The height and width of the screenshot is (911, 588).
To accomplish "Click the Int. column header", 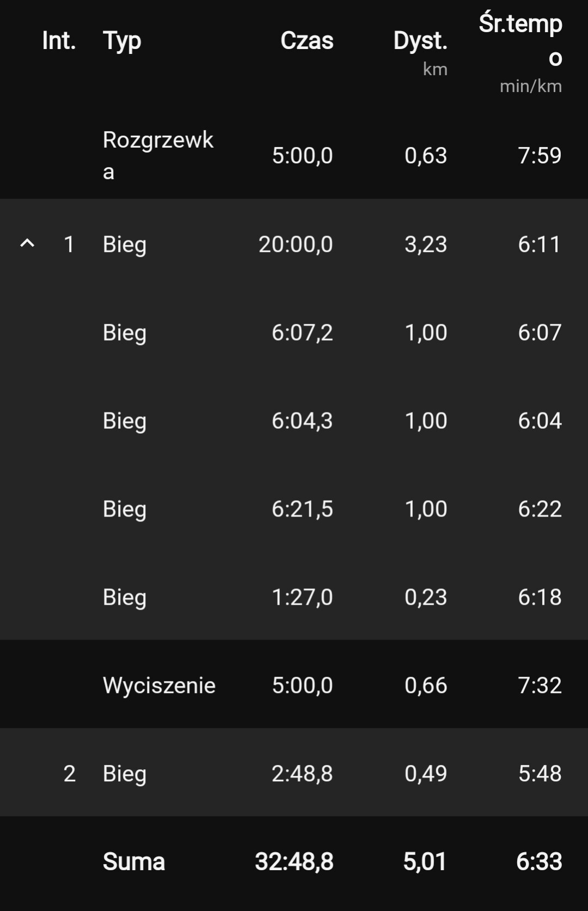I will click(59, 40).
